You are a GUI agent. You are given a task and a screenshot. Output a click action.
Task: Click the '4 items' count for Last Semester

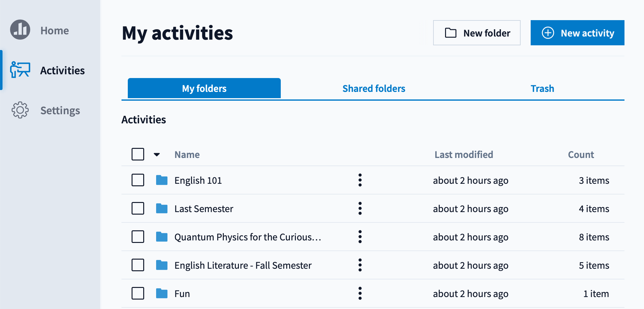coord(594,209)
